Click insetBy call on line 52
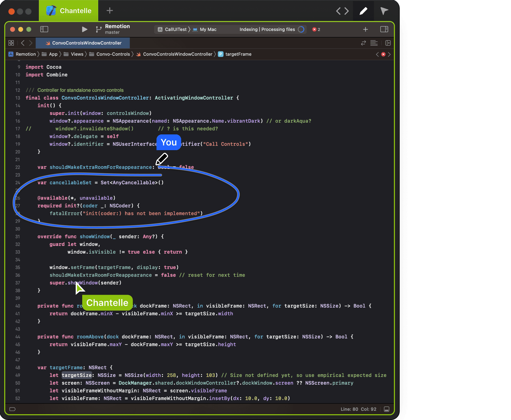This screenshot has height=420, width=511. point(219,398)
